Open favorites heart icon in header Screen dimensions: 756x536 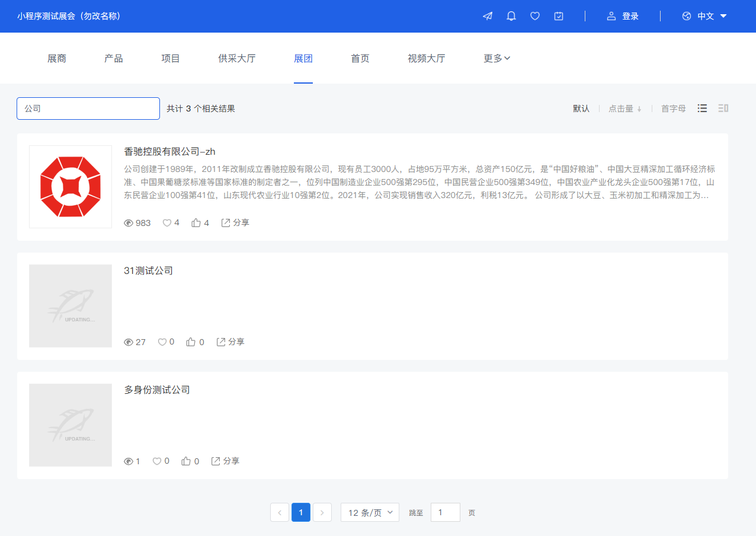(535, 16)
